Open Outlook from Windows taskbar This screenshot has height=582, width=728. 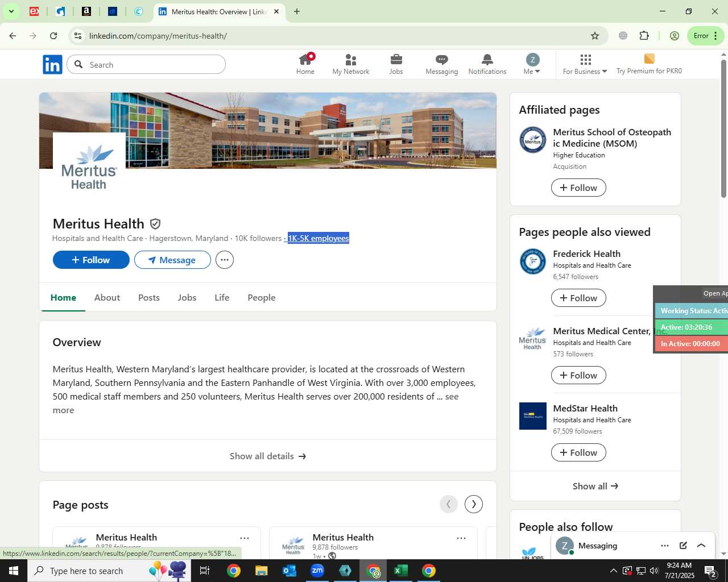pyautogui.click(x=289, y=571)
